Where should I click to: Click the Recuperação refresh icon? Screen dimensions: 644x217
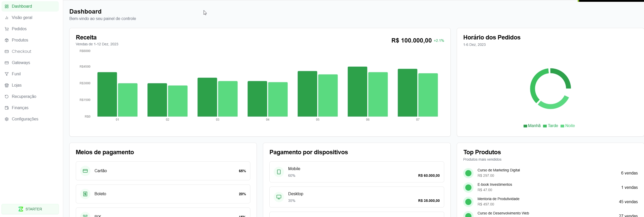click(x=7, y=97)
